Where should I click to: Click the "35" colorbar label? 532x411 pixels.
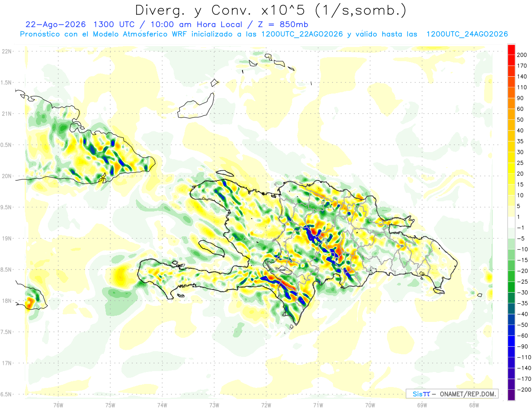pyautogui.click(x=520, y=141)
